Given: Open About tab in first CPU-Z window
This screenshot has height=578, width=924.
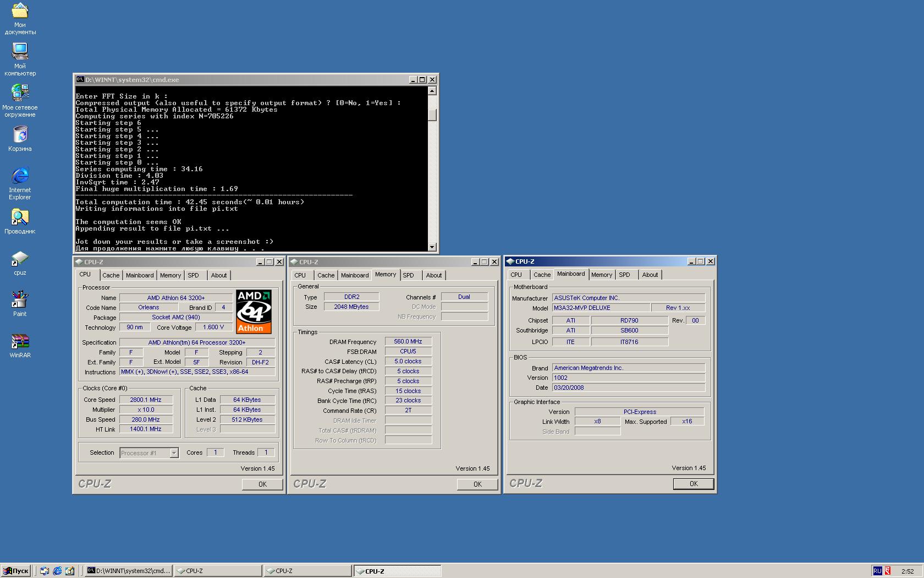Looking at the screenshot, I should click(219, 275).
